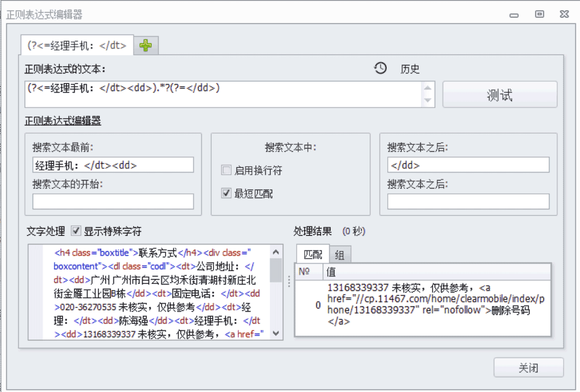Viewport: 580px width, 392px height.
Task: Select the (?<=经理手机 expression tab
Action: [77, 46]
